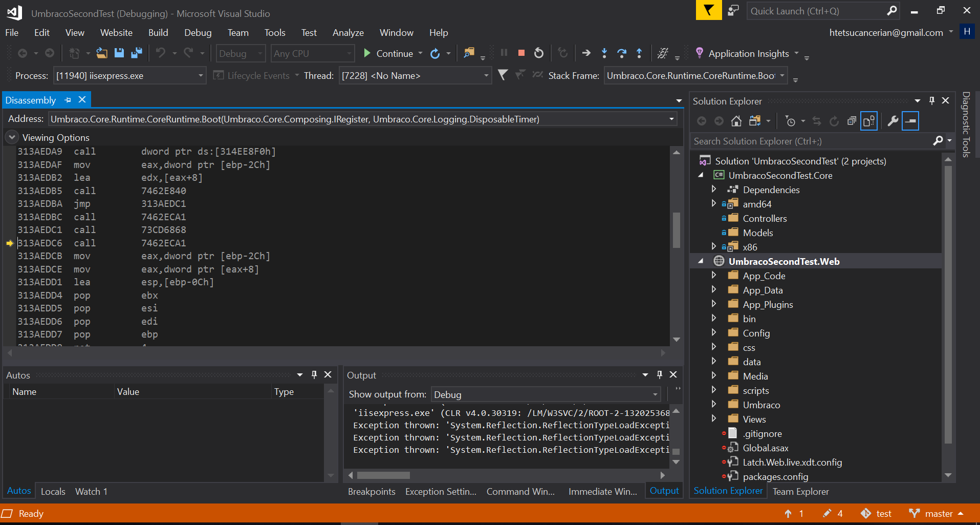Open the Stack Frame dropdown
980x525 pixels.
782,76
